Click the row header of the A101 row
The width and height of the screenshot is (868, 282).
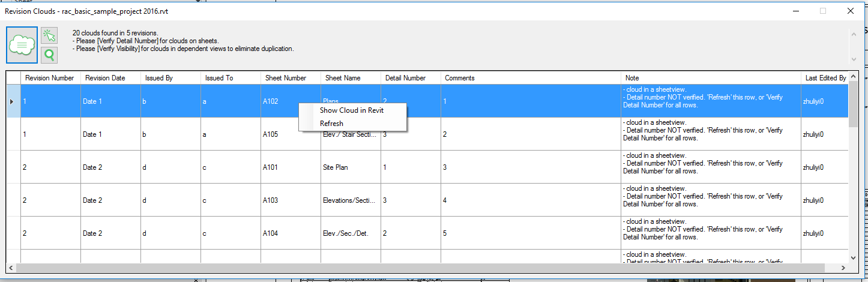13,167
